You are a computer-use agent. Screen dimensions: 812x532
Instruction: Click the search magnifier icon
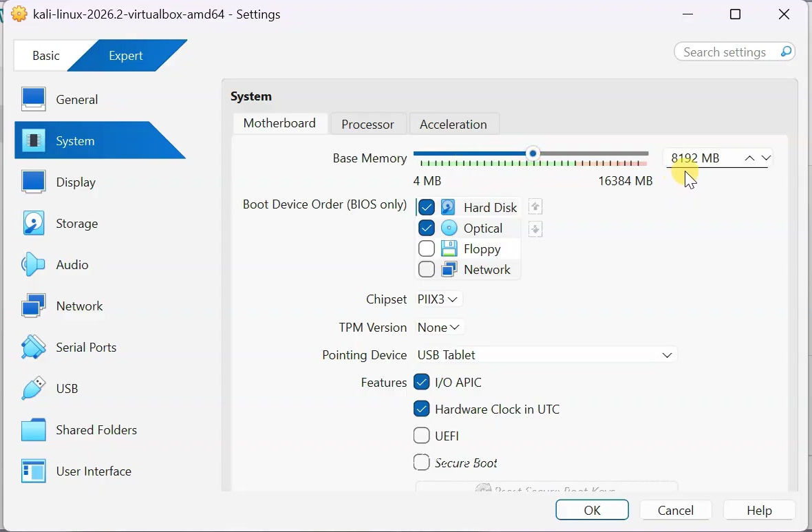click(x=786, y=52)
